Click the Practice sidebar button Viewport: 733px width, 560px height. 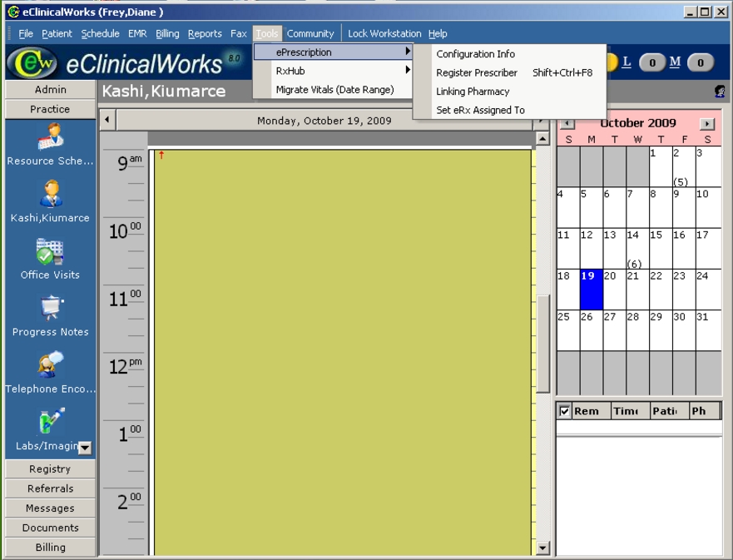[x=51, y=109]
